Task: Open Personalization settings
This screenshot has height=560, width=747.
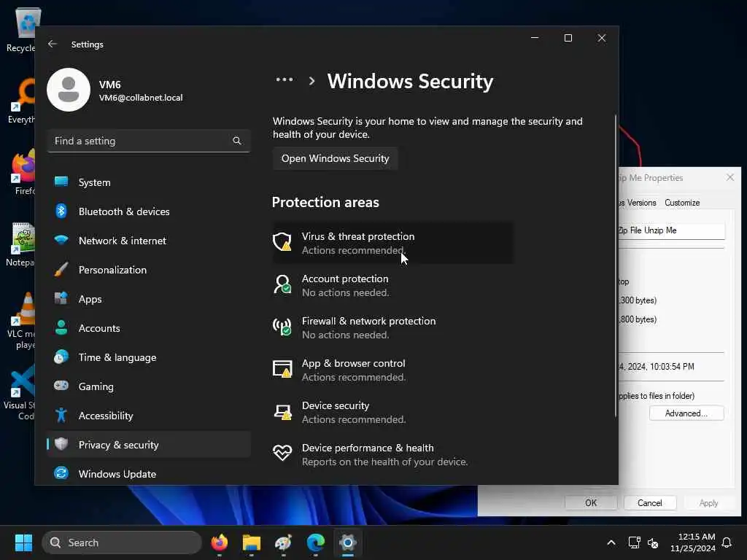Action: 149,270
